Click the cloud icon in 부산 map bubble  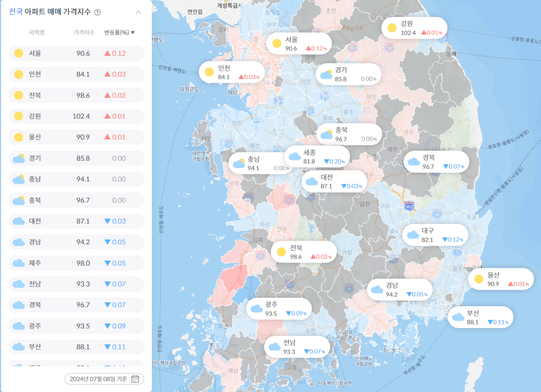pos(458,317)
